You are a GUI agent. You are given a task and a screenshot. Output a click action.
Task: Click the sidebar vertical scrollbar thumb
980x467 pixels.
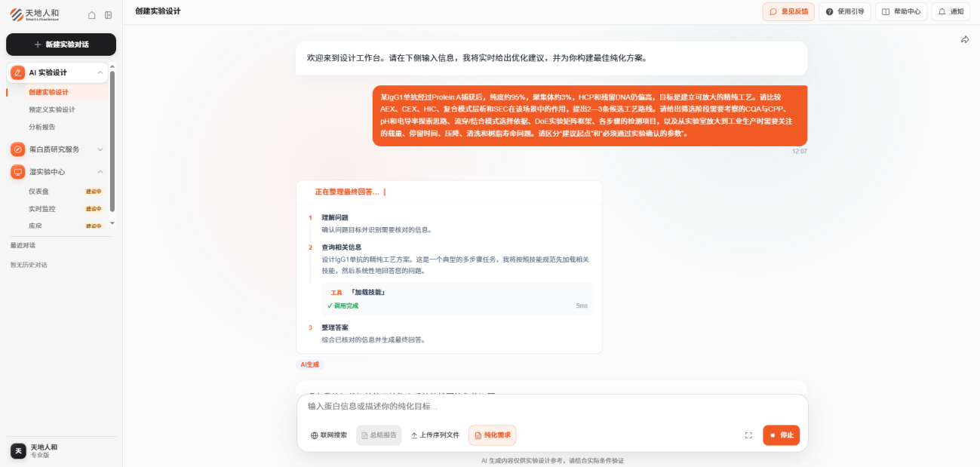[112, 140]
